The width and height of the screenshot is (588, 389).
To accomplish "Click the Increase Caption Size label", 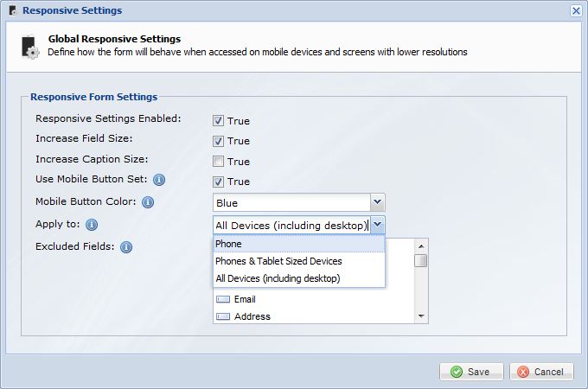I will [x=92, y=159].
